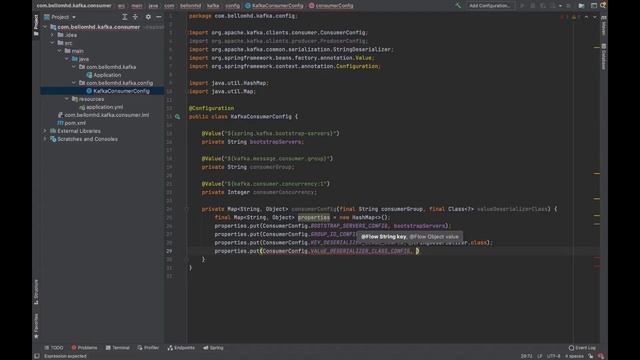The width and height of the screenshot is (640, 360).
Task: Click Expand All icon in Project panel
Action: coord(124,17)
